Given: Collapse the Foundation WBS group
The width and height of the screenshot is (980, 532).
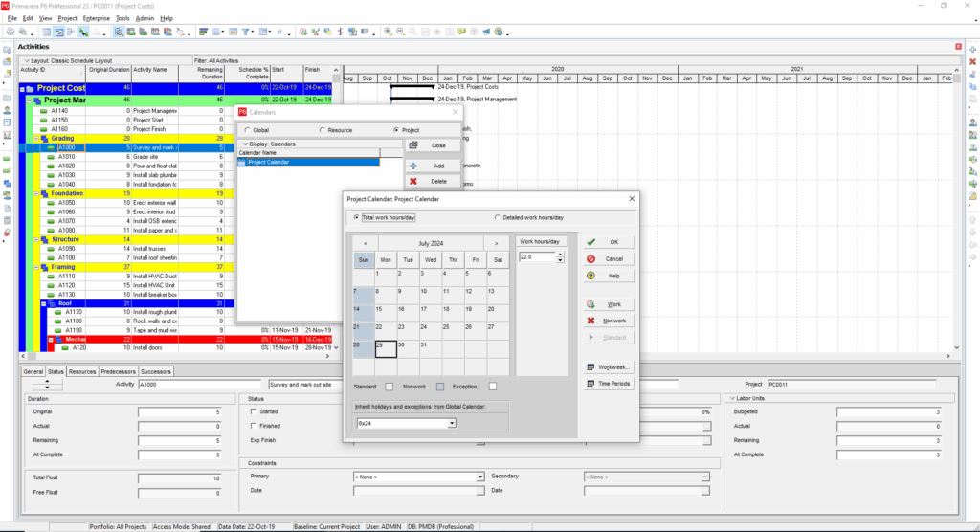Looking at the screenshot, I should (37, 194).
